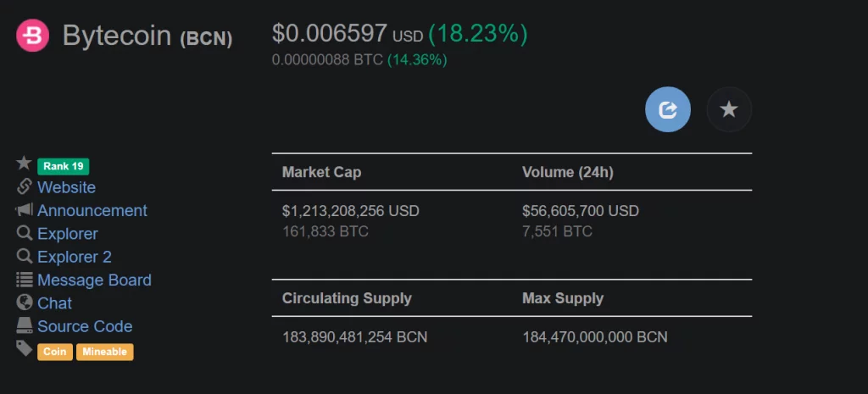Image resolution: width=868 pixels, height=394 pixels.
Task: Open the Explorer 2 link
Action: click(75, 258)
